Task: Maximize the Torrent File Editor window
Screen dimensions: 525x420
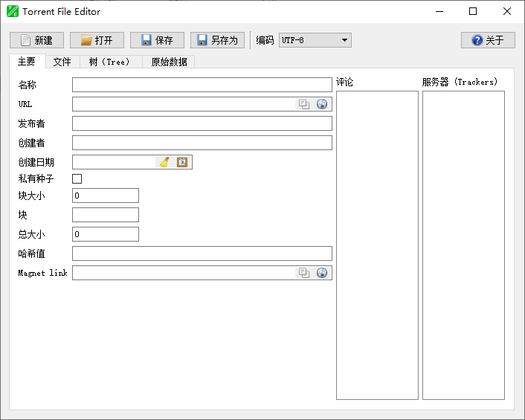Action: (x=473, y=11)
